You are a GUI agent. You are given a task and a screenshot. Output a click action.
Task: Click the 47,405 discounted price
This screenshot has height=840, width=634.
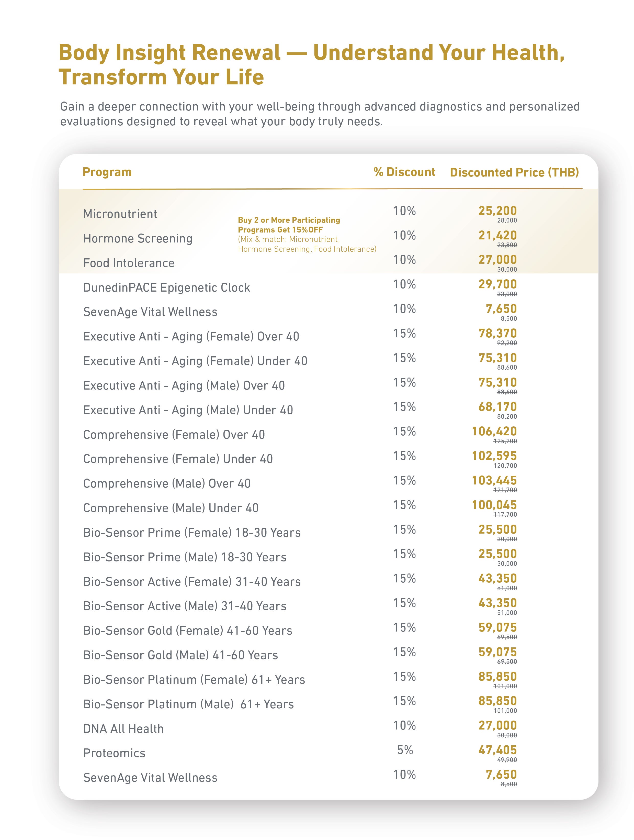[497, 750]
